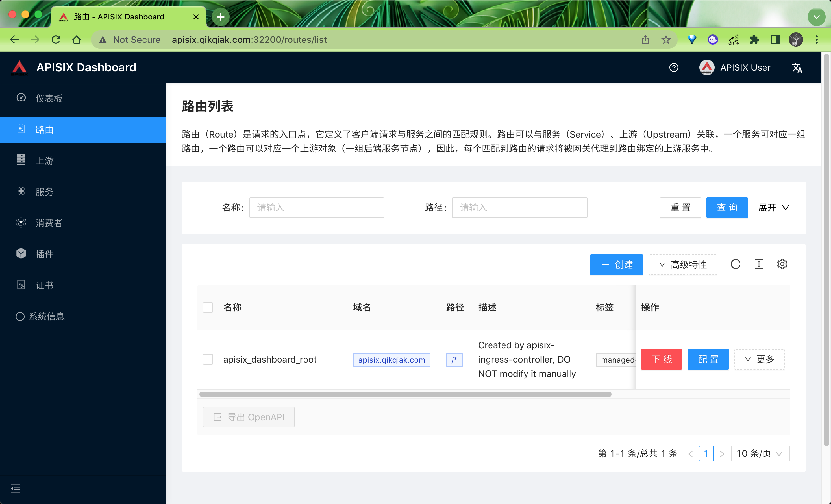This screenshot has height=504, width=831.
Task: Click the page vertical scrollbar
Action: click(826, 250)
